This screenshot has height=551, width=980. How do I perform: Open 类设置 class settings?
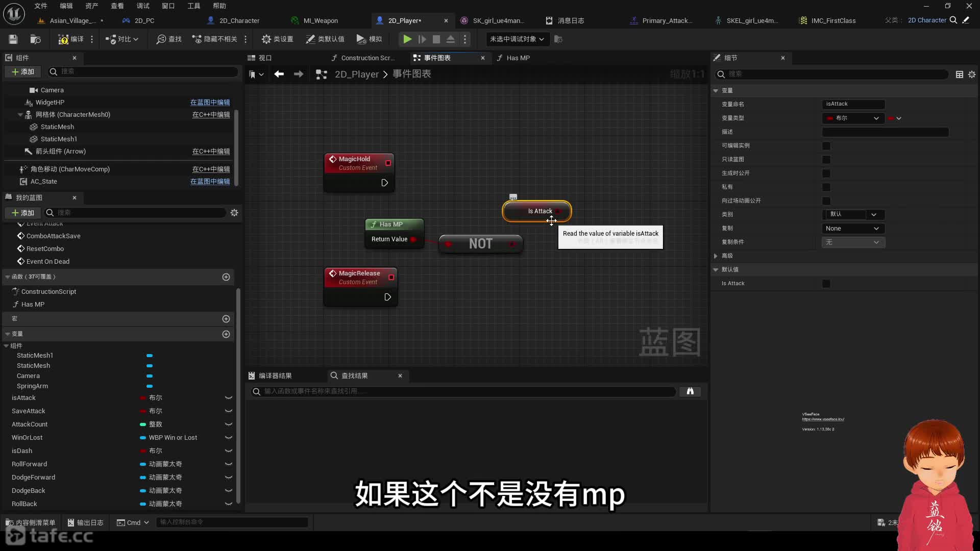[x=277, y=39]
